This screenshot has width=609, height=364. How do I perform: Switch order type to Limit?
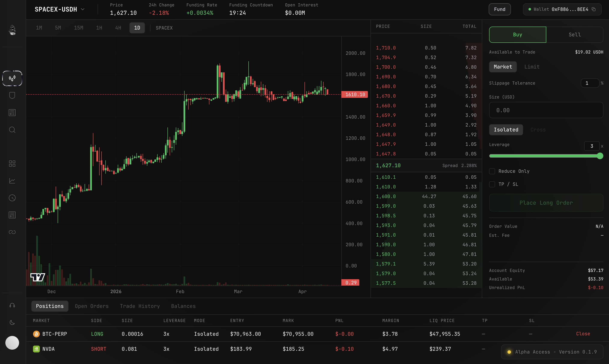point(532,67)
